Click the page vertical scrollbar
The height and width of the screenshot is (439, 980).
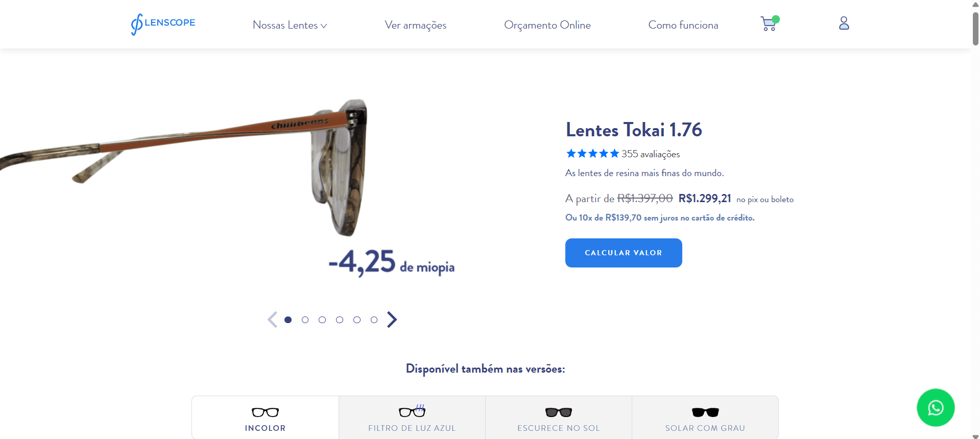975,219
